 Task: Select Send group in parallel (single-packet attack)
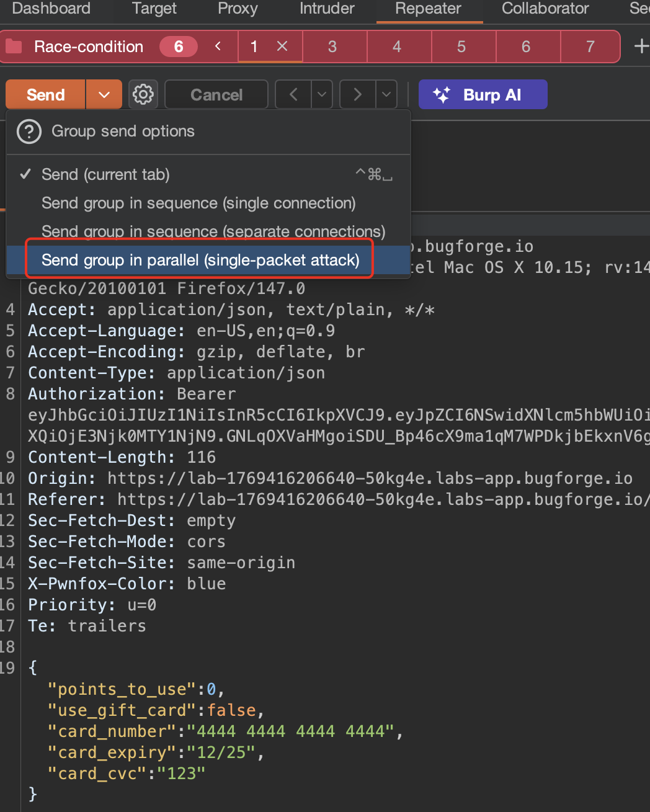pyautogui.click(x=200, y=260)
